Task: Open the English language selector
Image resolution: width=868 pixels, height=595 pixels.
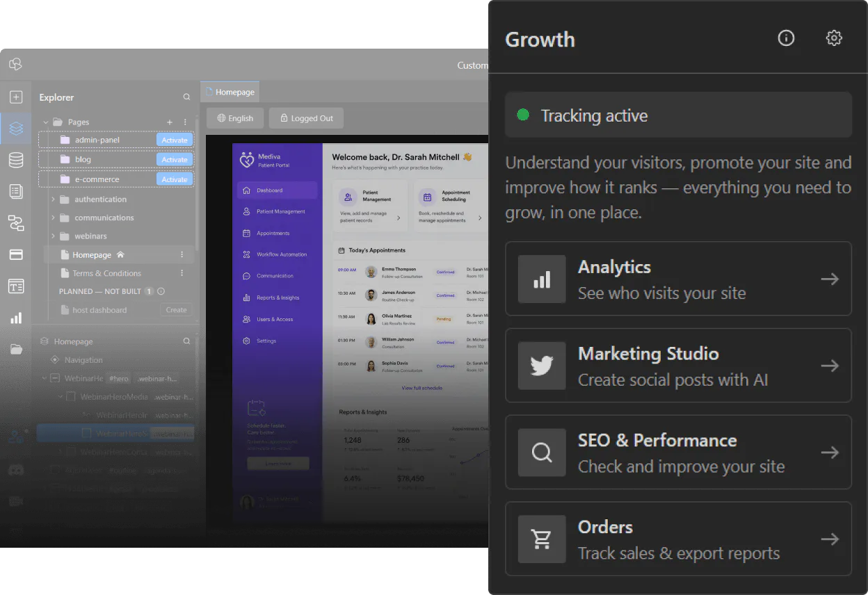Action: click(235, 118)
